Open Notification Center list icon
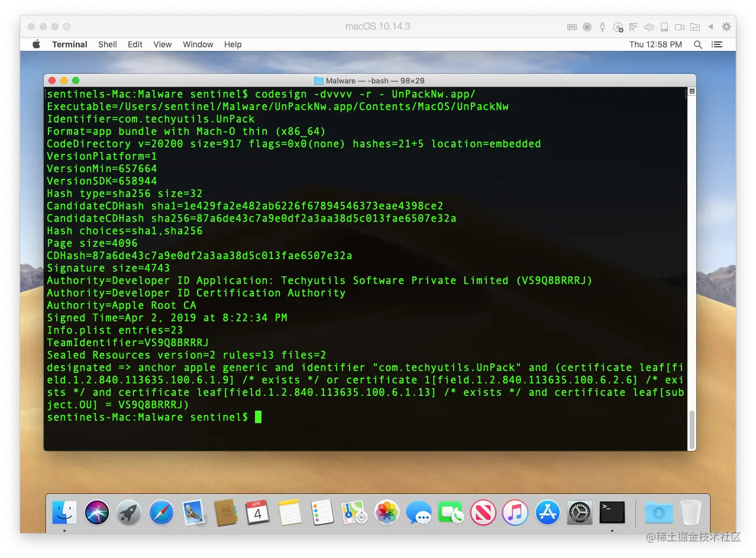 [717, 44]
